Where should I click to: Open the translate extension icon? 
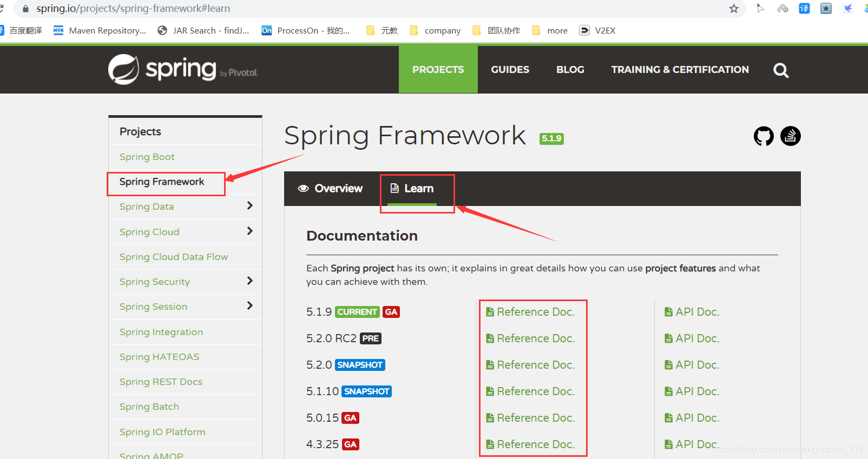(805, 9)
